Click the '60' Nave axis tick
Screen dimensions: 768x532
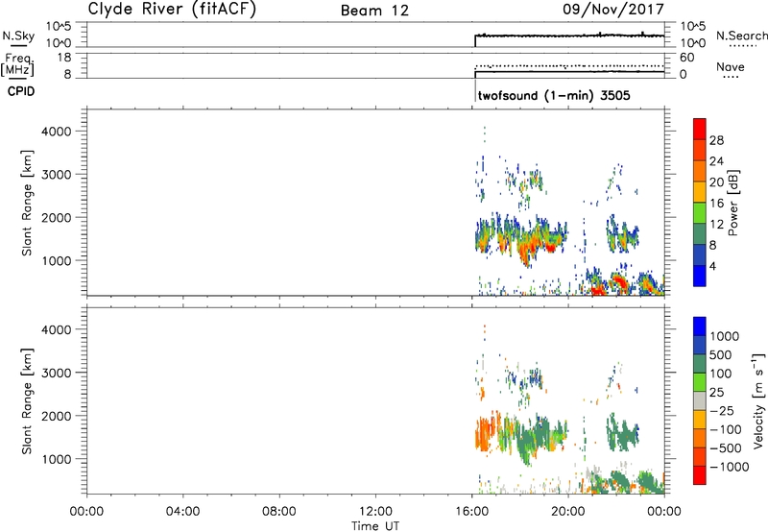pos(686,58)
